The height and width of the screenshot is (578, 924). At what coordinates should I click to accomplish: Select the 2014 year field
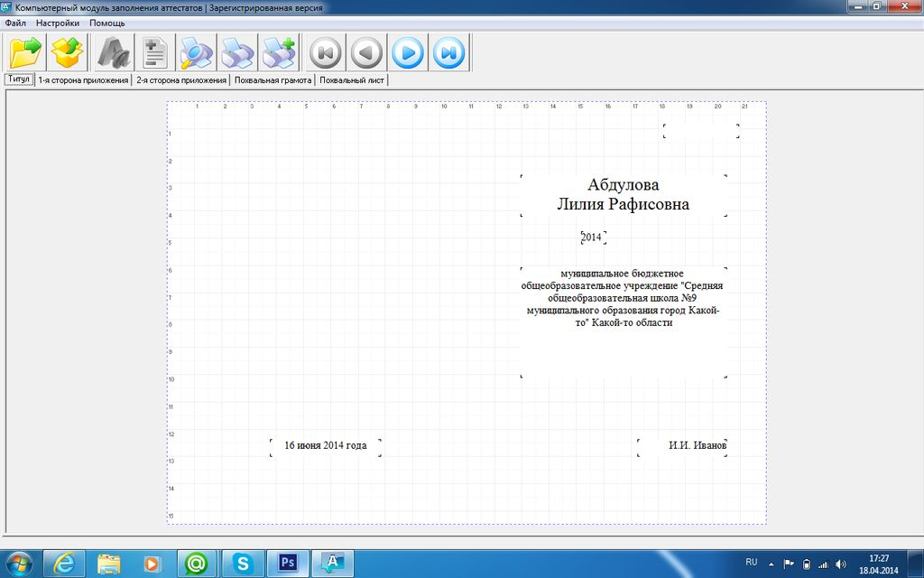click(593, 238)
